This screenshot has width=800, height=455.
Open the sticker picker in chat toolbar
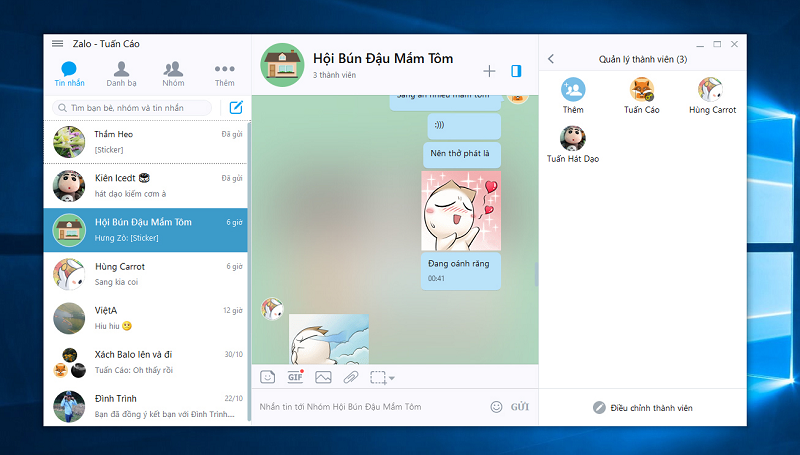point(268,377)
